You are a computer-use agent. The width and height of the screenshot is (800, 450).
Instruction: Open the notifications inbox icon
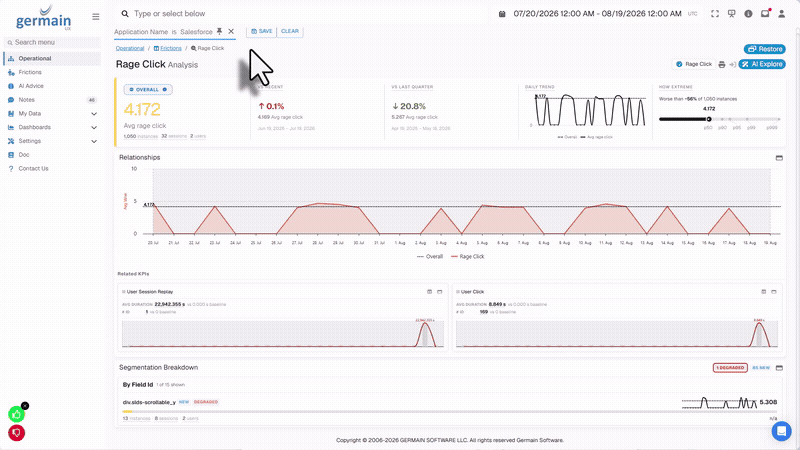tap(765, 14)
